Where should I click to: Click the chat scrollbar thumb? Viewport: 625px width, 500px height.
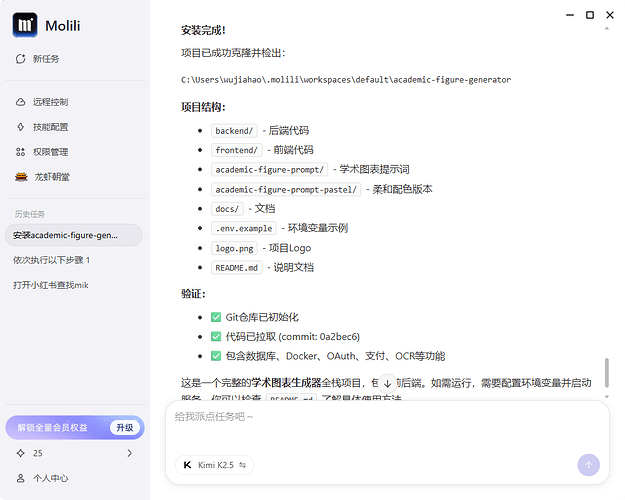(x=607, y=372)
